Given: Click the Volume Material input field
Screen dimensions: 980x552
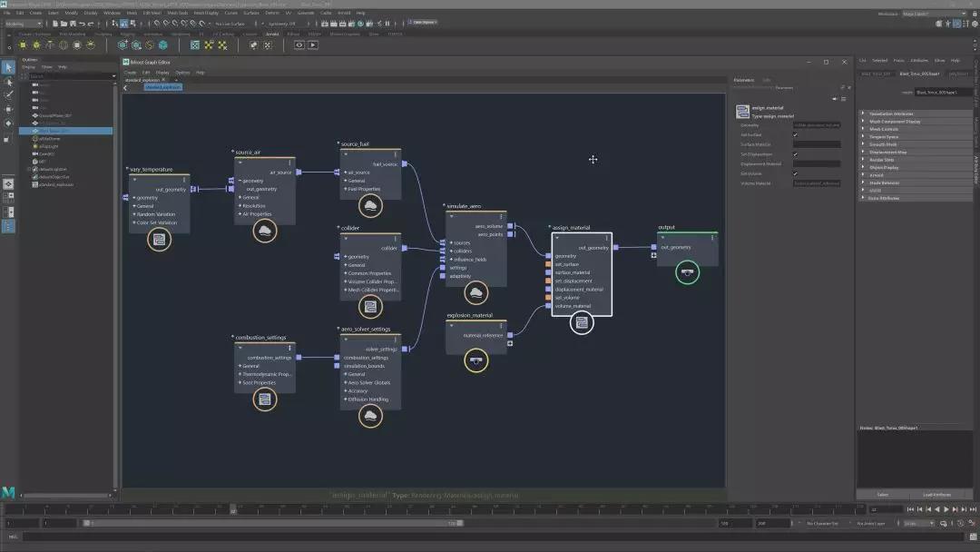Looking at the screenshot, I should coord(817,183).
